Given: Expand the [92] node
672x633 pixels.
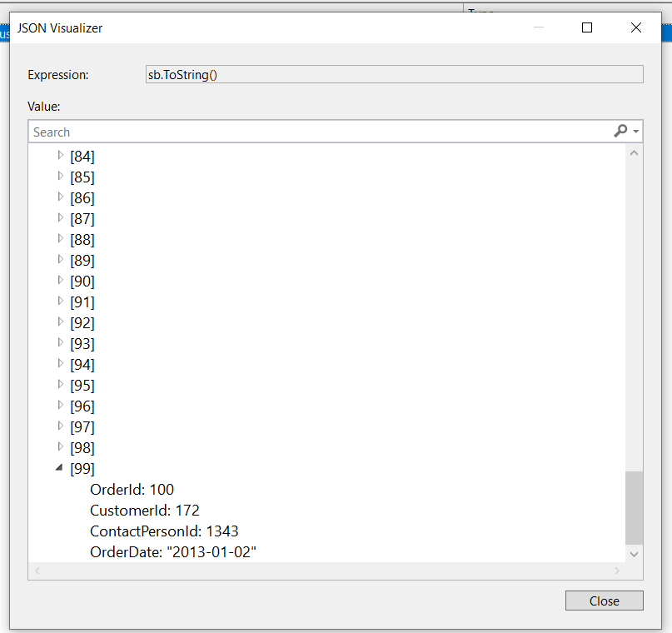Looking at the screenshot, I should click(x=61, y=321).
